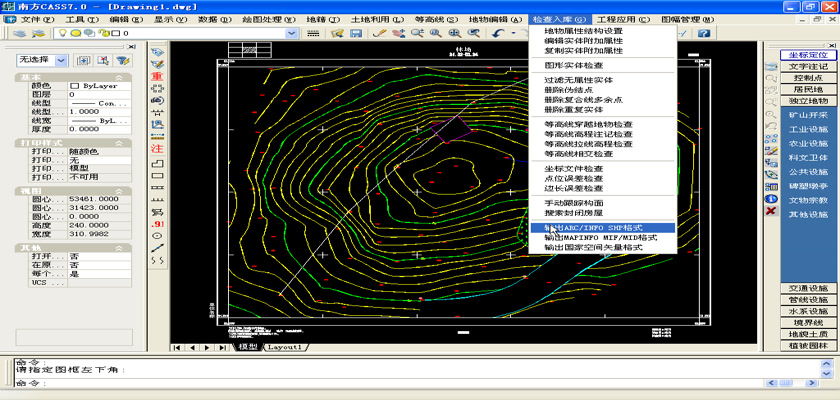Click the pencil redraw icon in toolbar
Image resolution: width=840 pixels, height=400 pixels.
pos(379,33)
